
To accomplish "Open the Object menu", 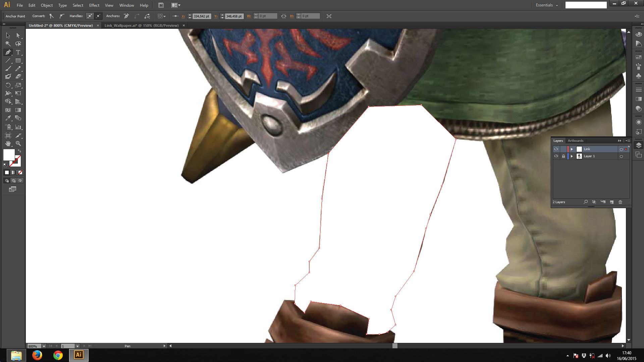I will tap(47, 5).
